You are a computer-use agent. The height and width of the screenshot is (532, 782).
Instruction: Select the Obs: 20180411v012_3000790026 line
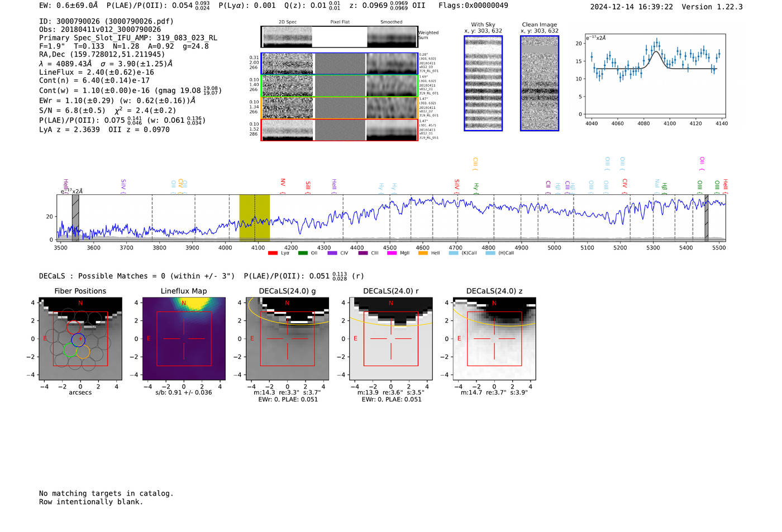click(100, 30)
